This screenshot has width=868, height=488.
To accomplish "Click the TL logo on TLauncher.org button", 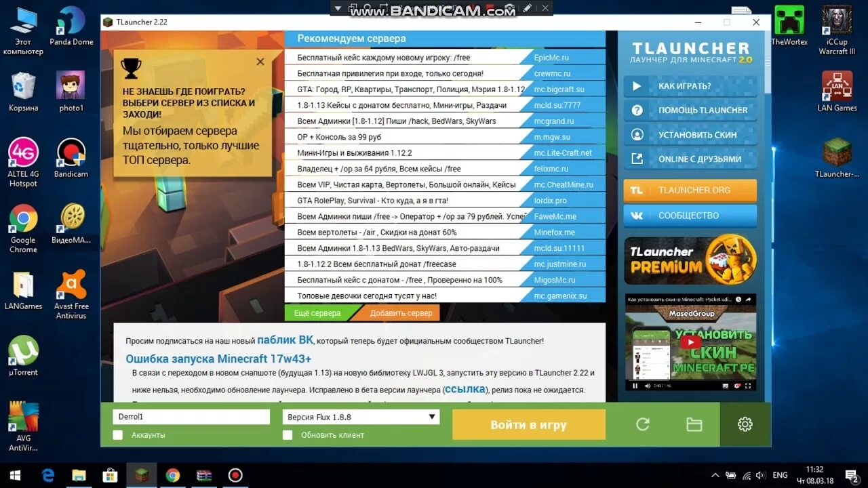I will (637, 190).
